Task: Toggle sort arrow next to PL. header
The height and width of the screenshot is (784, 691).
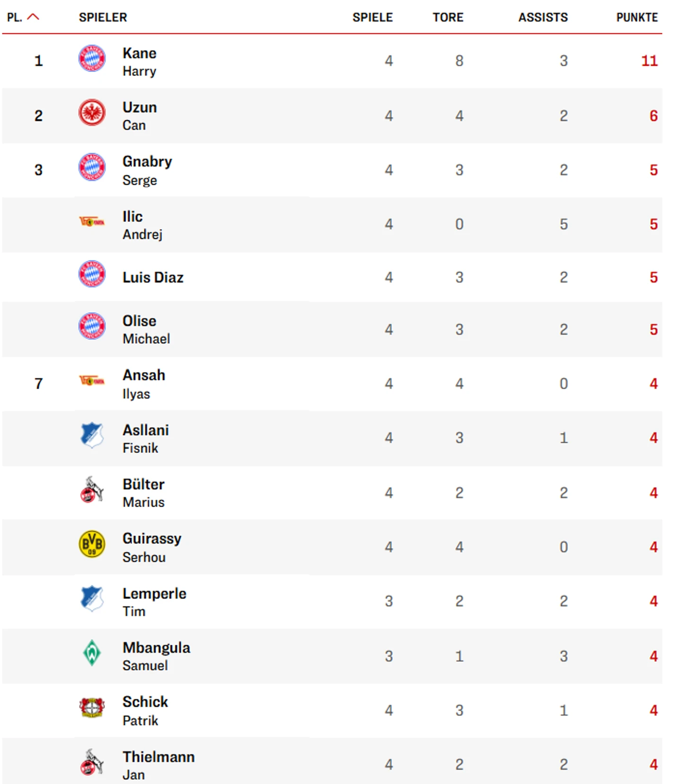Action: click(x=33, y=17)
